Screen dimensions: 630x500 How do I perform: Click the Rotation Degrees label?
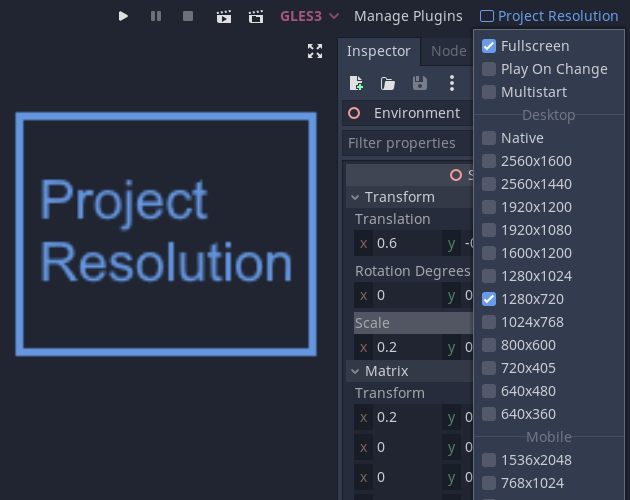click(x=413, y=271)
